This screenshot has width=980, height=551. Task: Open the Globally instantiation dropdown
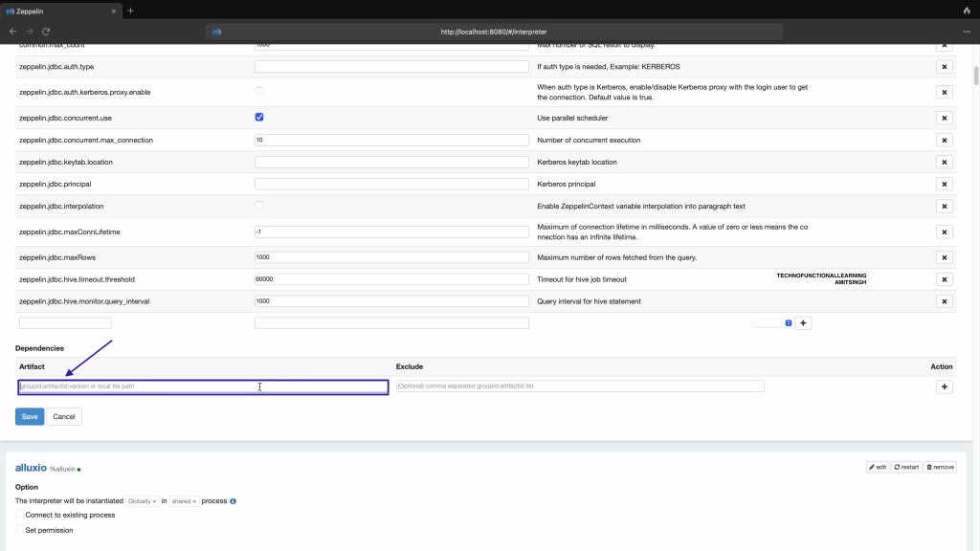[143, 501]
